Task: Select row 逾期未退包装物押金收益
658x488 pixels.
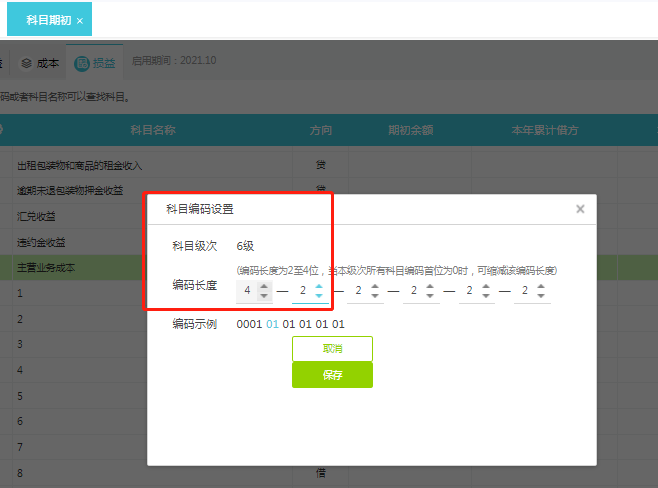Action: click(70, 191)
